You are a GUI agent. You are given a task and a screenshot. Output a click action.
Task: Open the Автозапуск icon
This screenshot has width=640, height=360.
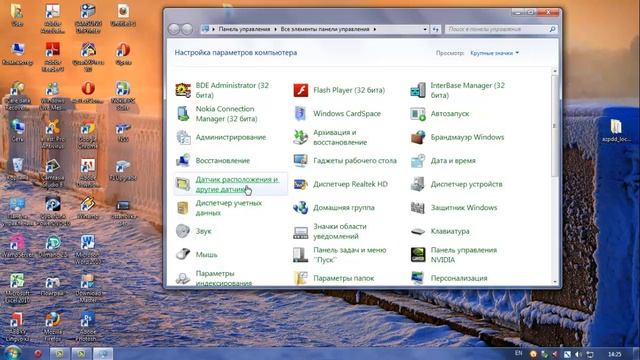click(x=418, y=113)
